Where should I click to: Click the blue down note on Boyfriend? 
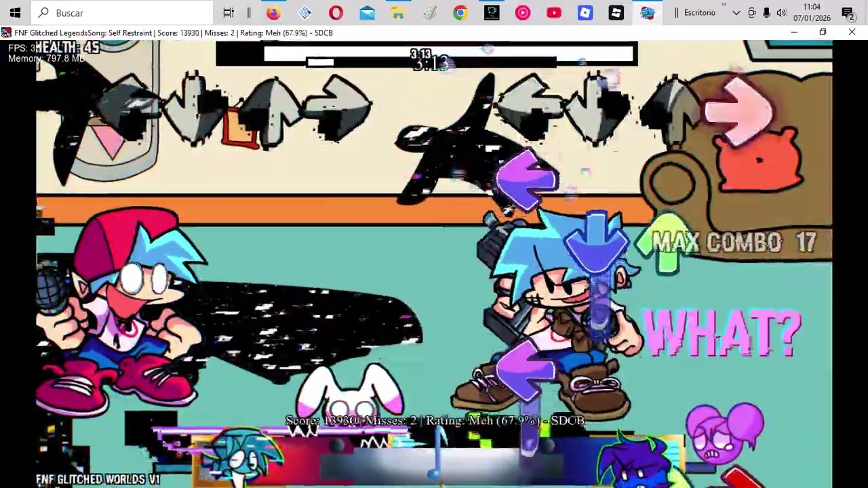tap(596, 243)
